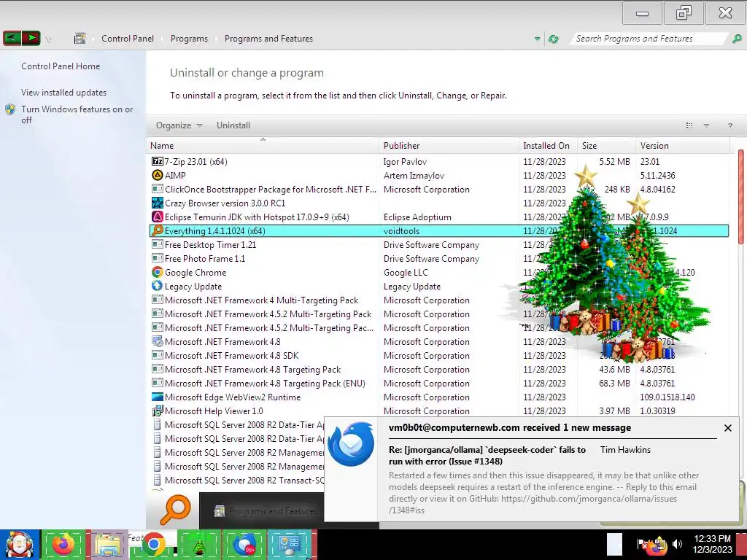Open File Explorer taskbar icon
This screenshot has height=560, width=747.
tap(108, 545)
